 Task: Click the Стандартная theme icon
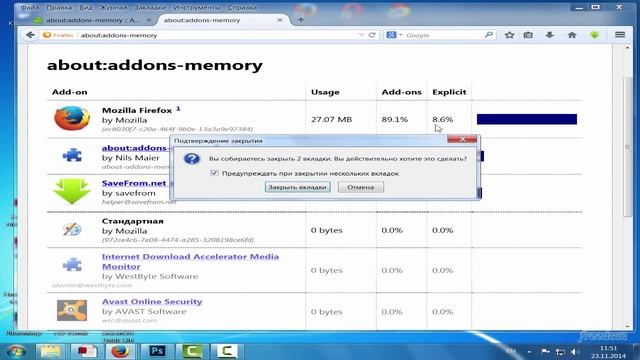(72, 229)
